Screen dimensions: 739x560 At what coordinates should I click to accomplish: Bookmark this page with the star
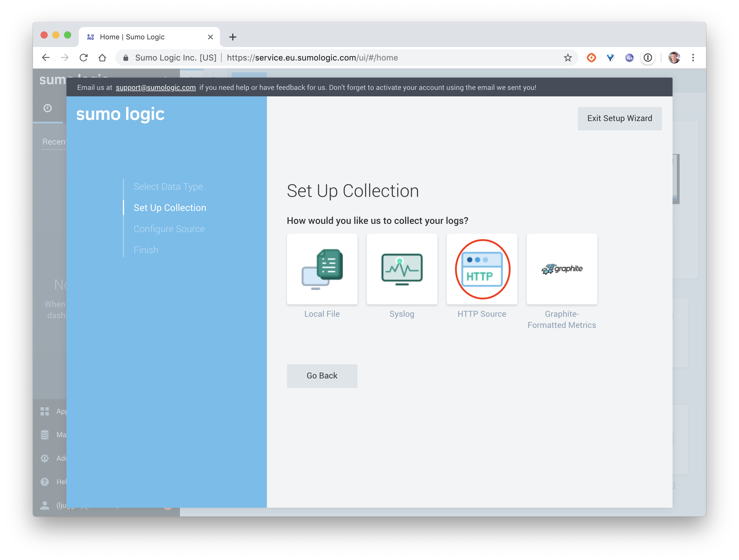(x=568, y=58)
